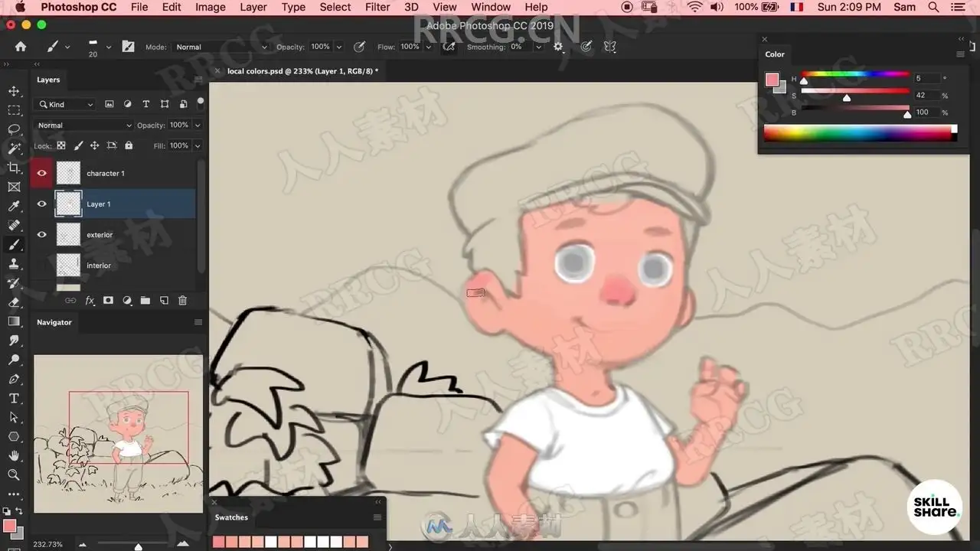Create a new layer
Screen dimensions: 980x551
pyautogui.click(x=164, y=301)
